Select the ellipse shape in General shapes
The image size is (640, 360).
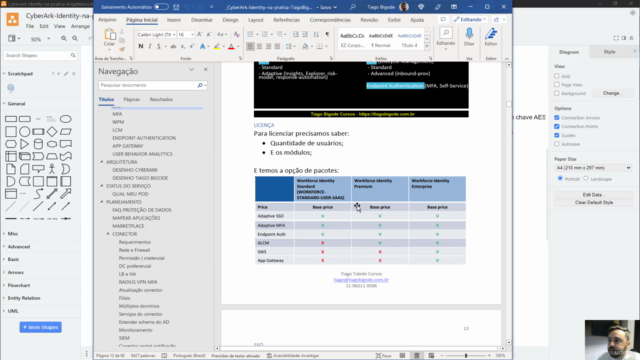(66, 119)
